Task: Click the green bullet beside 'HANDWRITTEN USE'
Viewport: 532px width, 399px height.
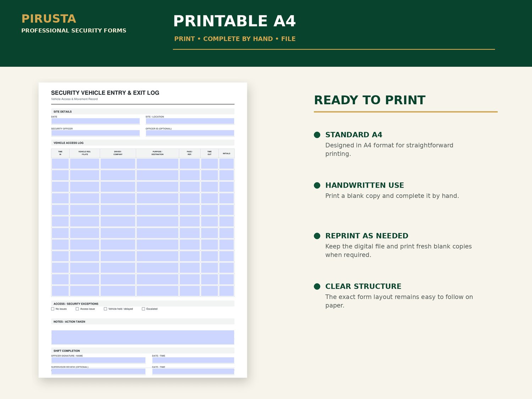Action: click(317, 185)
